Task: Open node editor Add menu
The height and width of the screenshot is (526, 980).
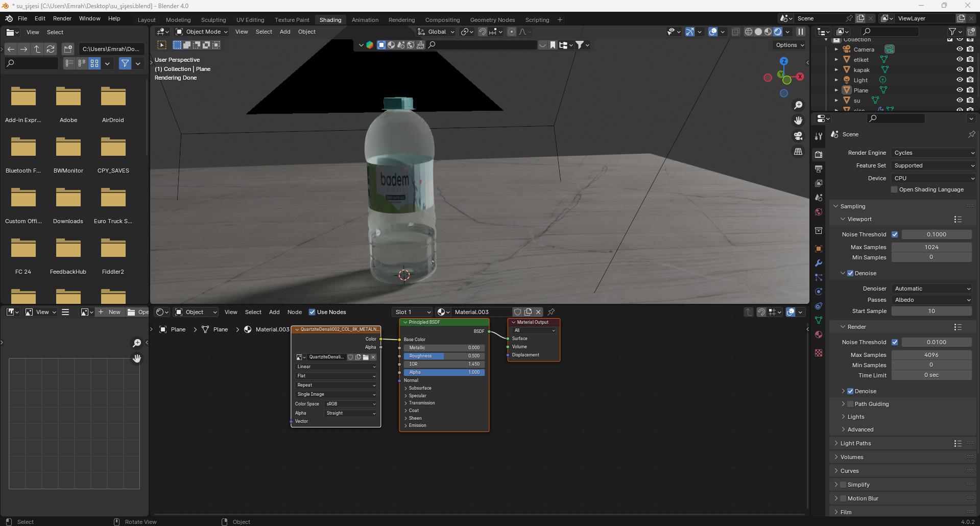Action: 274,312
